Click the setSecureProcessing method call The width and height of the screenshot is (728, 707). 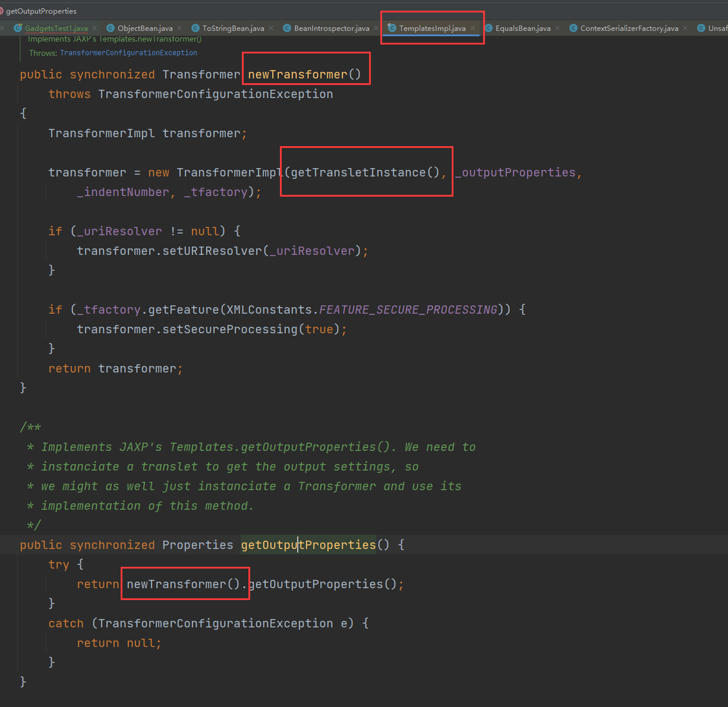coord(230,329)
